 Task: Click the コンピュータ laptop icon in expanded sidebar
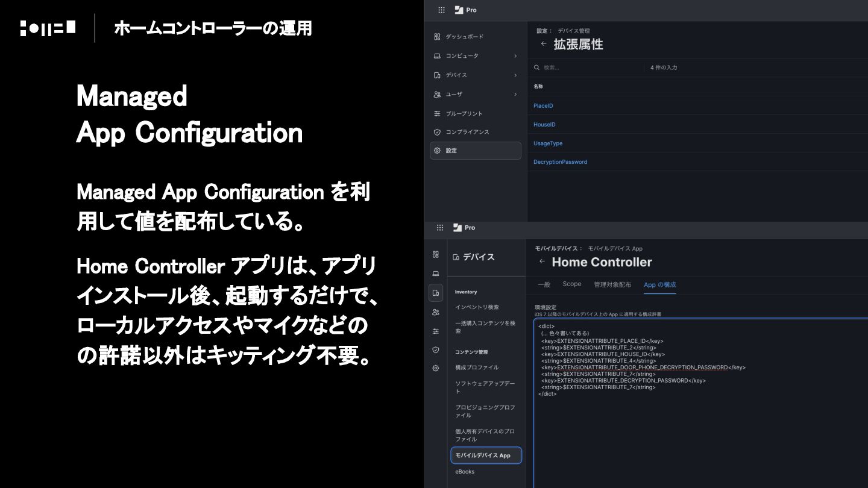pyautogui.click(x=437, y=56)
